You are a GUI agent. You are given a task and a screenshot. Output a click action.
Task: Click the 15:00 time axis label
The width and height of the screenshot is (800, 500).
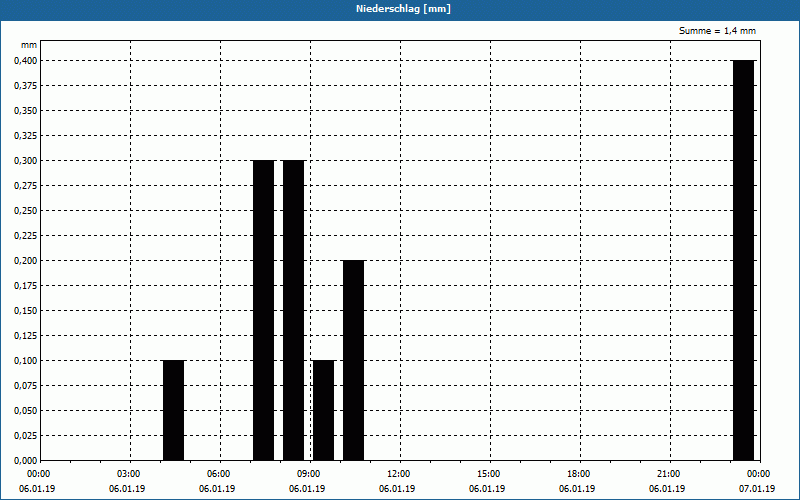[x=488, y=474]
